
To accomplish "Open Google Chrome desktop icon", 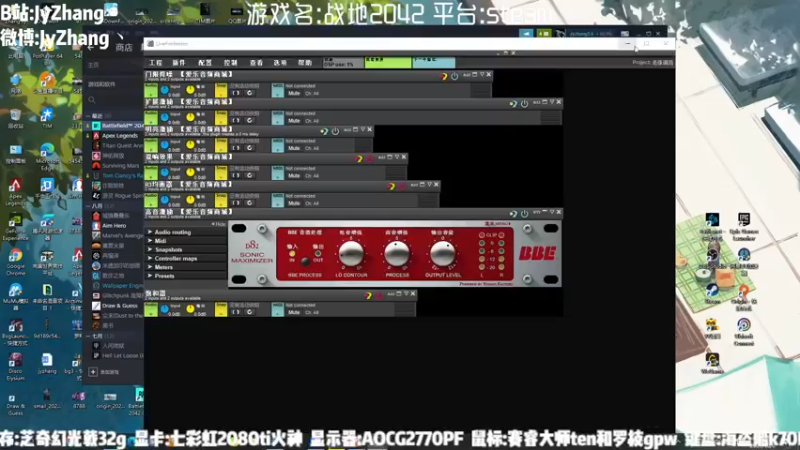I will coord(15,260).
